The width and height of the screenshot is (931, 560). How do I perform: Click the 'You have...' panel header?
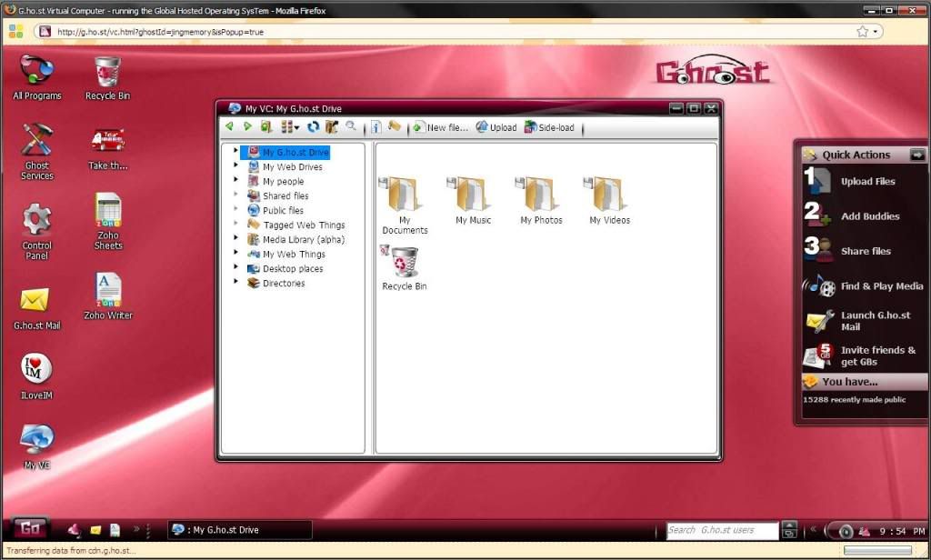coord(864,381)
